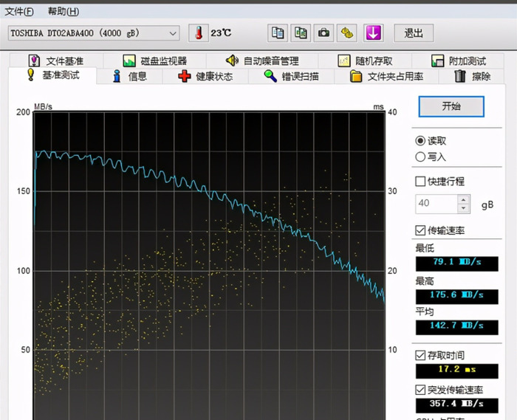Click the copy text to clipboard icon
This screenshot has width=517, height=420.
click(278, 32)
